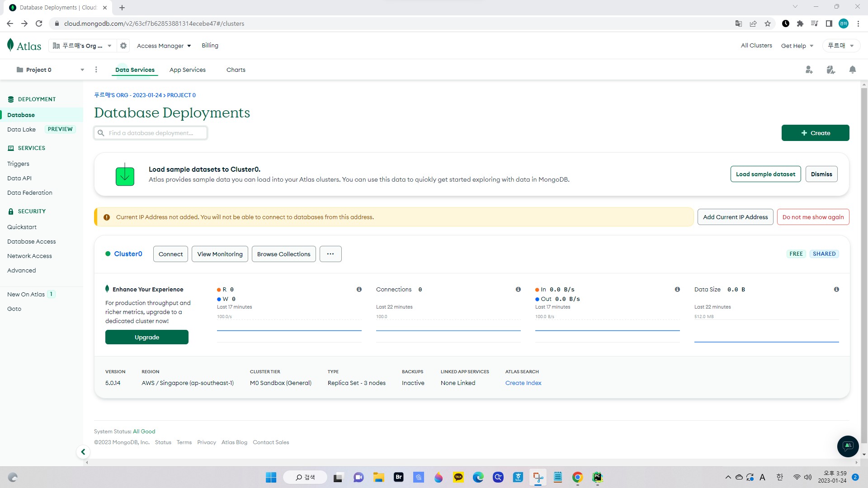
Task: Click the R/W operations info icon
Action: (359, 290)
